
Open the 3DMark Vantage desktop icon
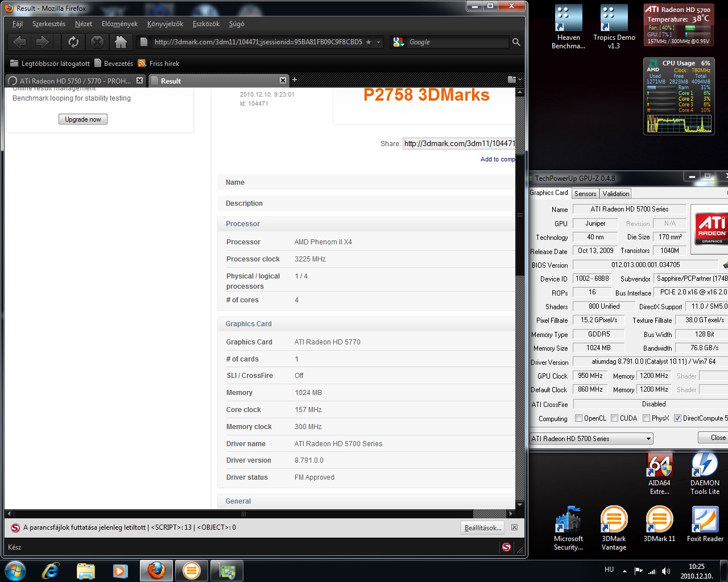614,529
